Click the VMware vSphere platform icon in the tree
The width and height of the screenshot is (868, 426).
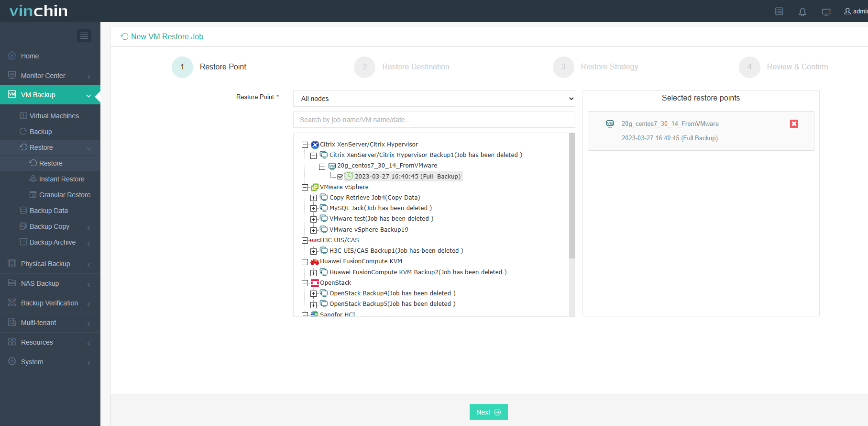(x=315, y=187)
